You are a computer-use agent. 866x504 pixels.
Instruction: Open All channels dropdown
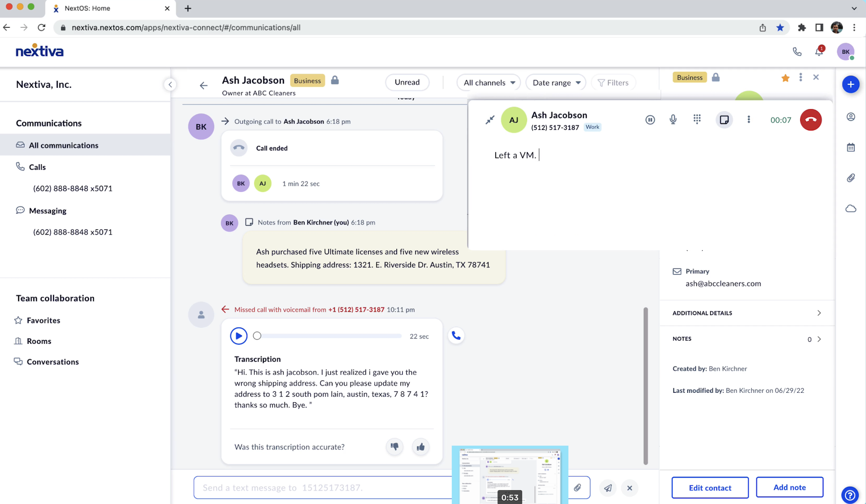489,82
